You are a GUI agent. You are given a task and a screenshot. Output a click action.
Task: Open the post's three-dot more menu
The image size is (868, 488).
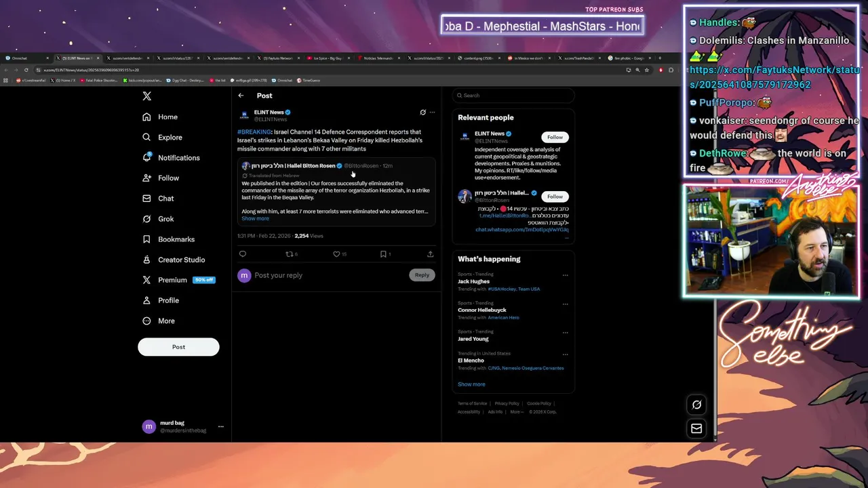point(432,113)
